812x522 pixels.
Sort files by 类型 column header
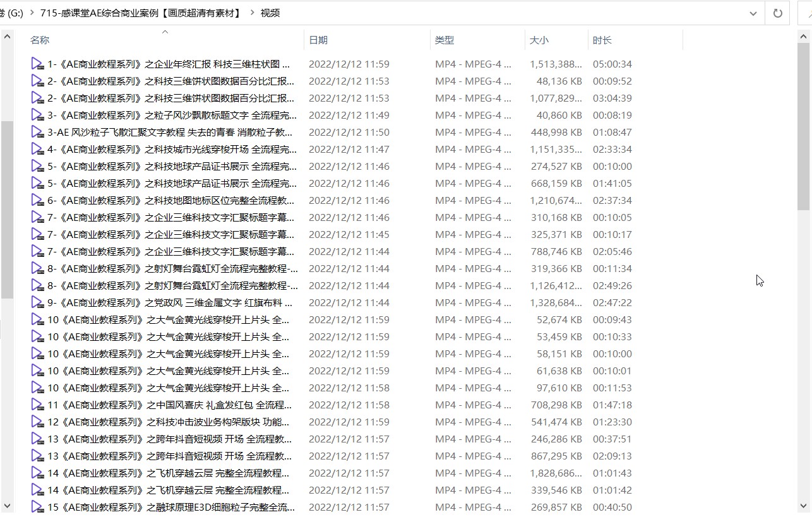click(445, 40)
